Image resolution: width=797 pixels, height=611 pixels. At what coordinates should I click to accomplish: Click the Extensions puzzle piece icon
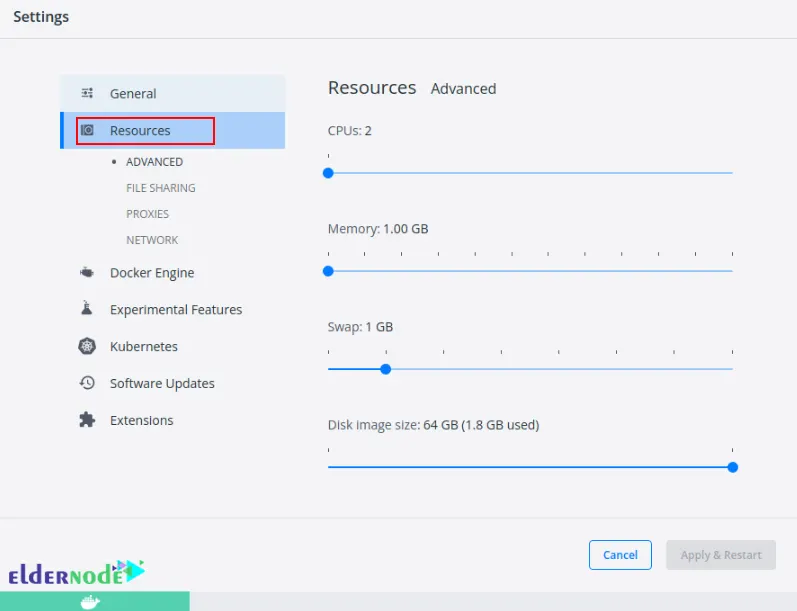[x=87, y=420]
